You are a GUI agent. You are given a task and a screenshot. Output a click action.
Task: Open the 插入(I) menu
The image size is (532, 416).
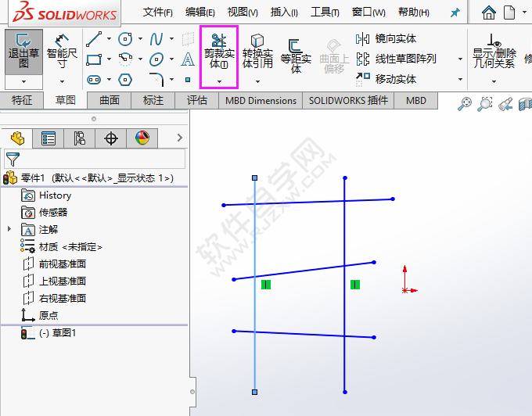click(x=284, y=13)
